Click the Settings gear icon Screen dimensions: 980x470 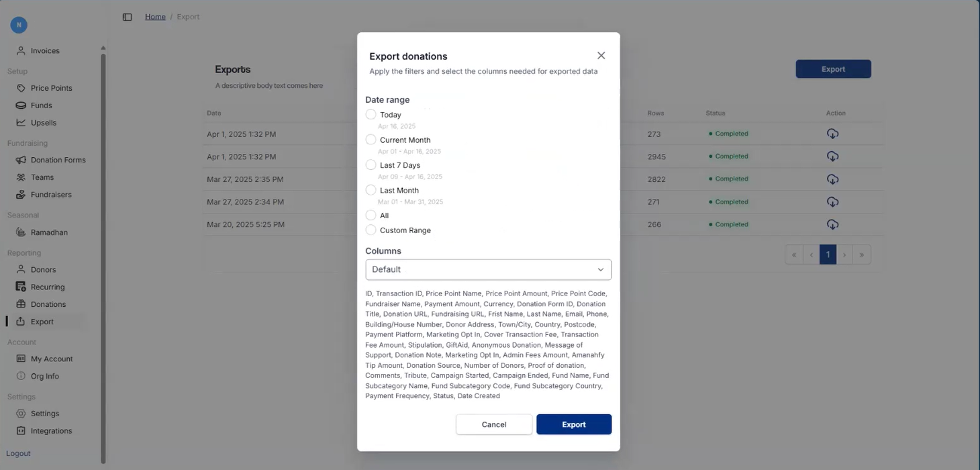click(21, 414)
